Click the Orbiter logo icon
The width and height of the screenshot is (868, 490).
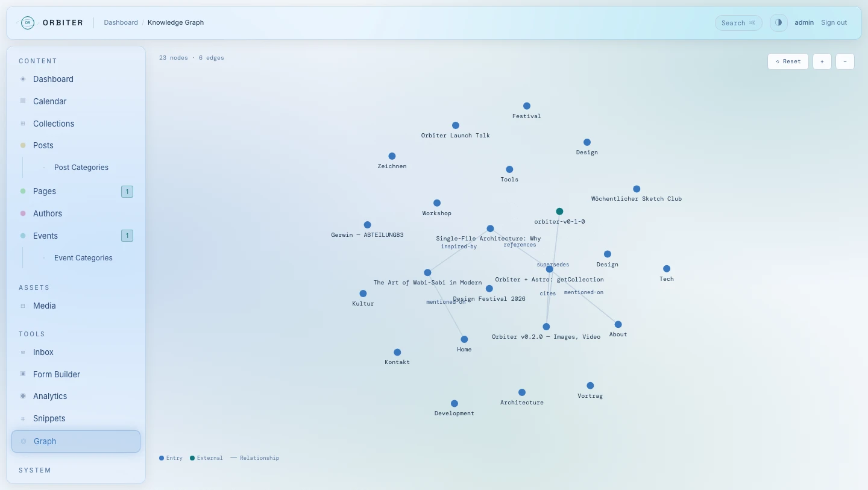(27, 23)
